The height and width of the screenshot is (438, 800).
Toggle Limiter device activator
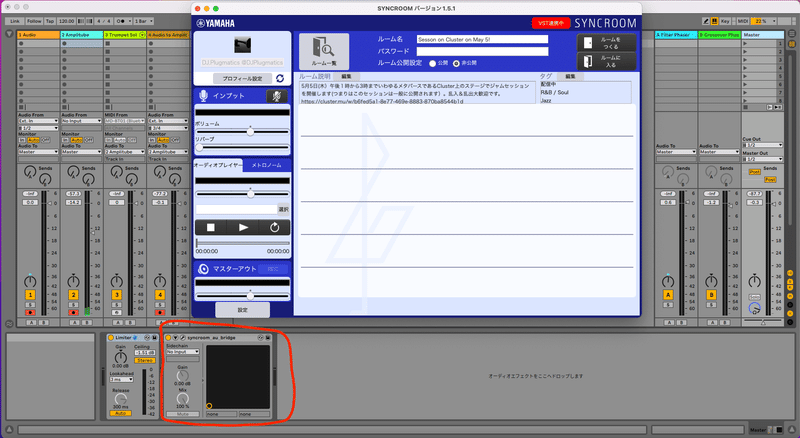pos(111,337)
